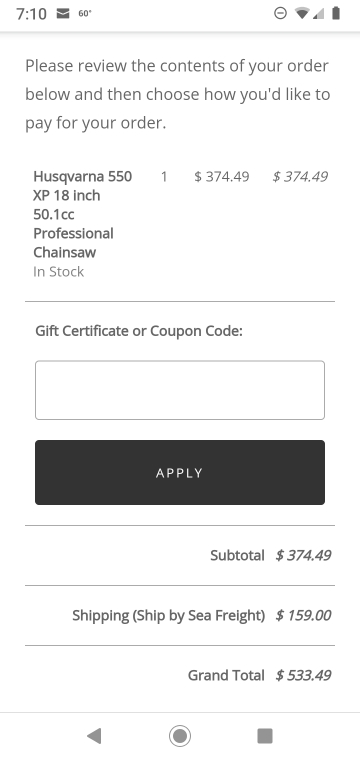The image size is (360, 760).
Task: Tap the 60° weather notification
Action: click(x=85, y=14)
